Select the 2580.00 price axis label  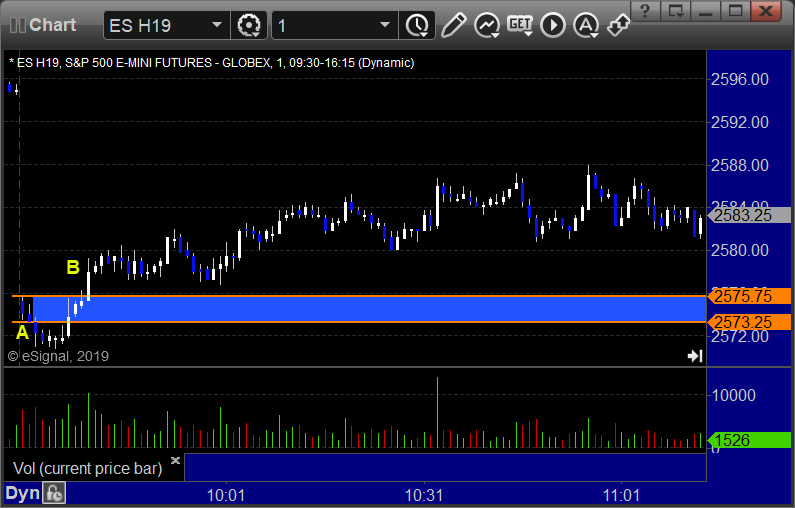[x=740, y=250]
